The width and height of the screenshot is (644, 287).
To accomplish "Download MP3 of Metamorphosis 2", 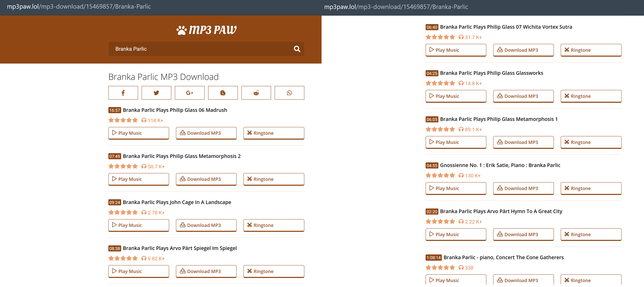I will point(206,179).
